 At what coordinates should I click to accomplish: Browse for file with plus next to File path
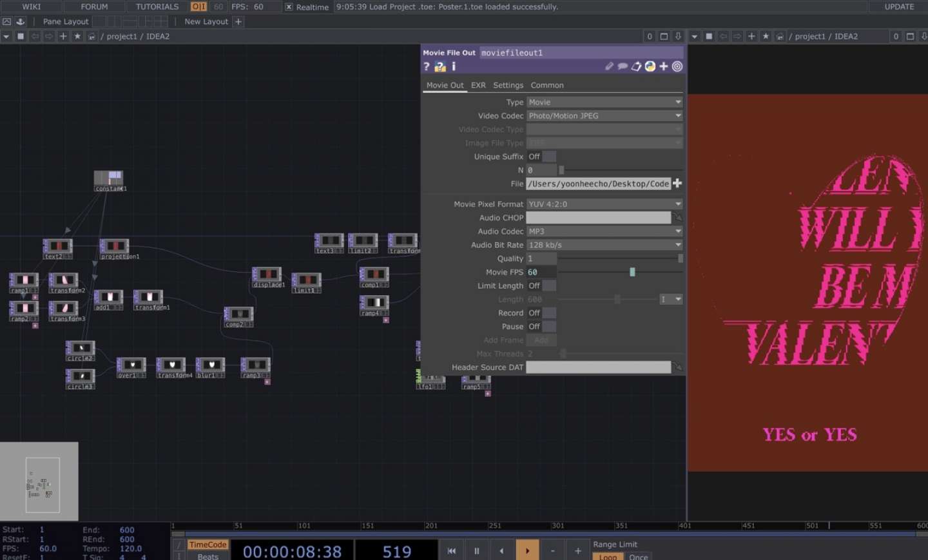point(677,184)
